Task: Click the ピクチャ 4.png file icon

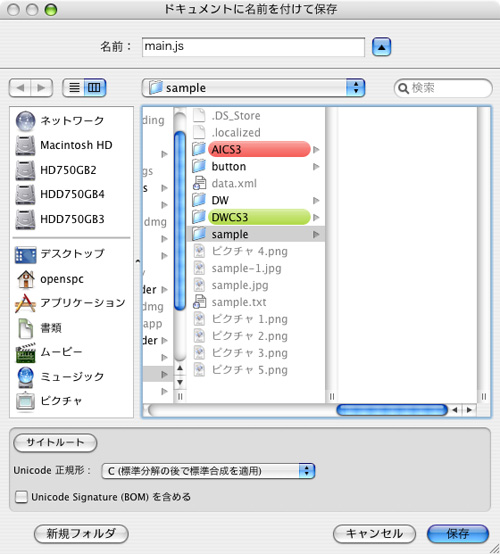Action: click(x=200, y=251)
